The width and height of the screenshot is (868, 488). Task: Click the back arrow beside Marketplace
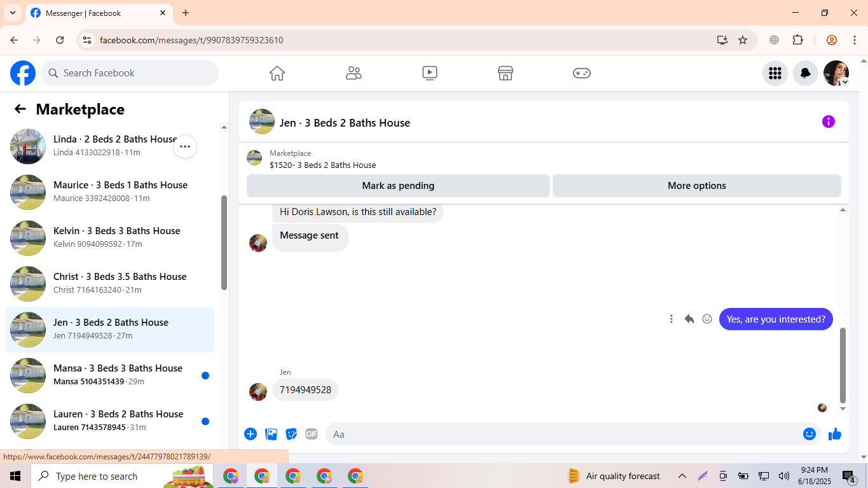click(20, 109)
